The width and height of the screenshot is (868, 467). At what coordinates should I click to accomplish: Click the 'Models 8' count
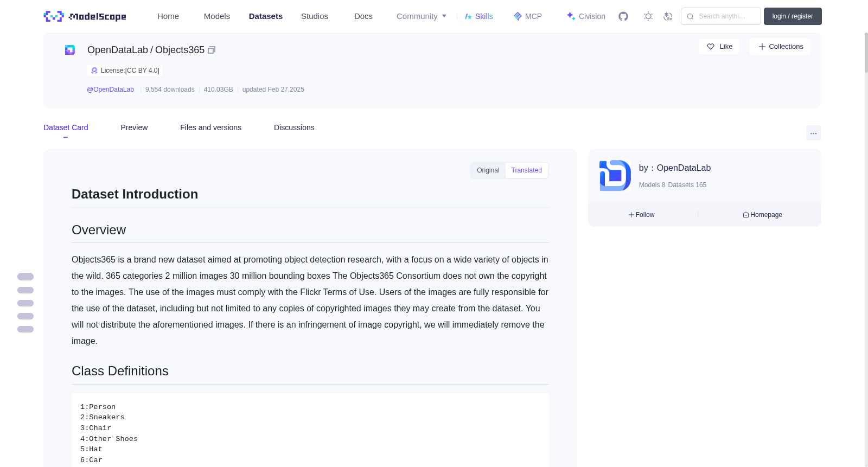(652, 185)
